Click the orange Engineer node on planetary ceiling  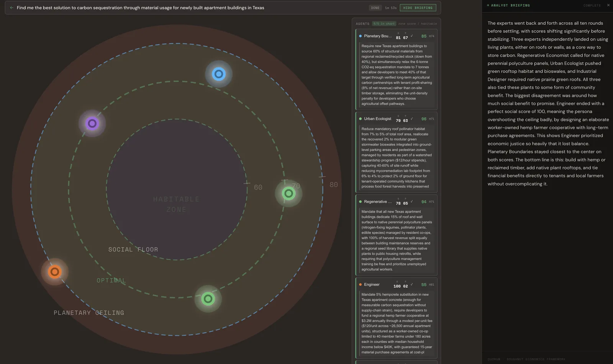click(x=55, y=272)
